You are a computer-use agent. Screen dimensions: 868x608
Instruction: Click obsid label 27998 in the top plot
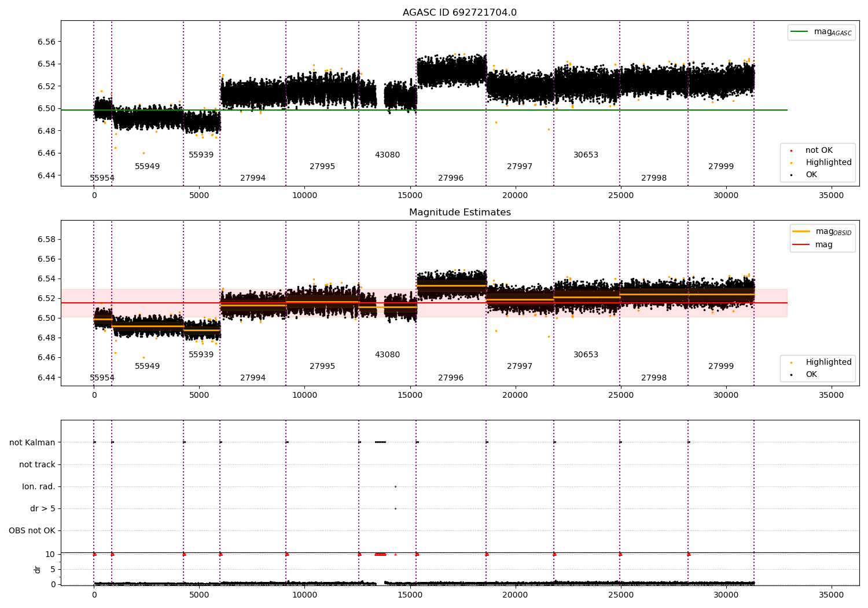click(654, 178)
